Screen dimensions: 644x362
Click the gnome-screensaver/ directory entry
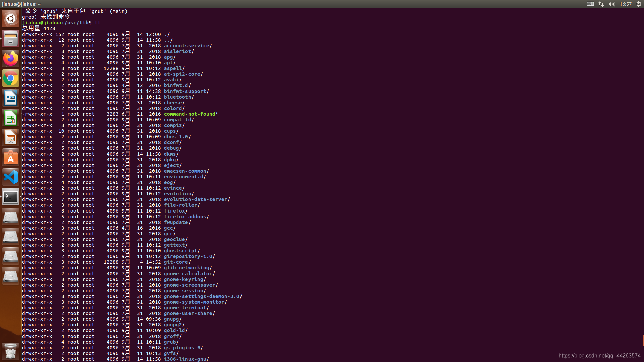click(191, 285)
